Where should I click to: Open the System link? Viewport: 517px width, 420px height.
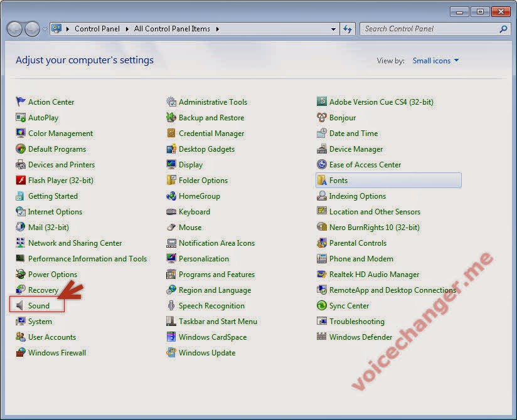(40, 321)
